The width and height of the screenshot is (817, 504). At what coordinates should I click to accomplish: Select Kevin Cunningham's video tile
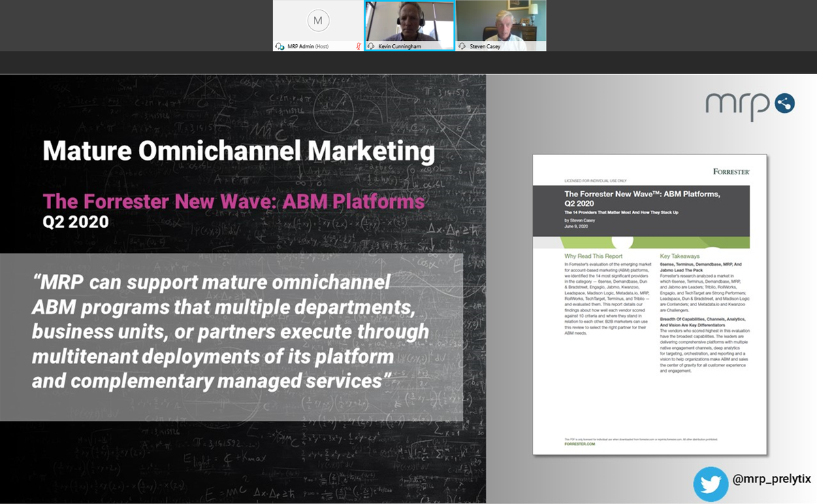coord(409,26)
